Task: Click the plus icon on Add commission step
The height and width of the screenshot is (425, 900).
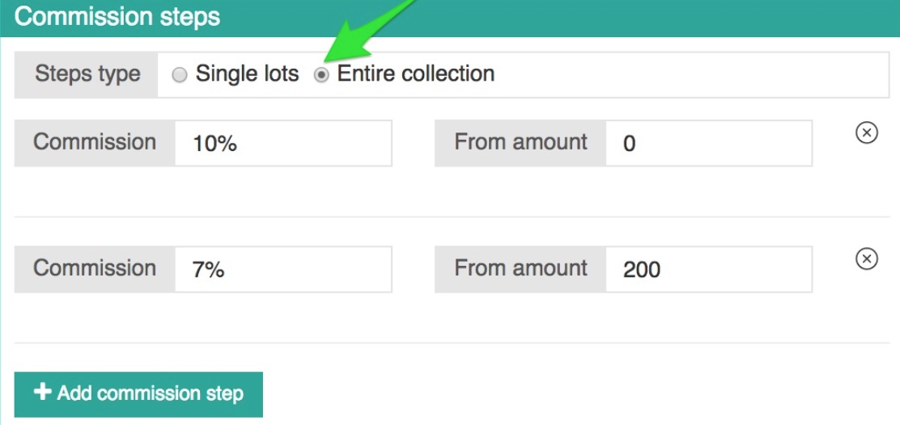Action: point(42,393)
